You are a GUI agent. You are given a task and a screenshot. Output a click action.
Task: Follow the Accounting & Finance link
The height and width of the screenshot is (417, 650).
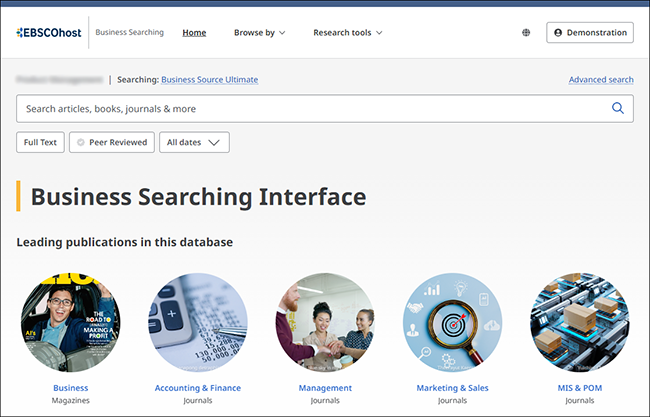(x=198, y=388)
